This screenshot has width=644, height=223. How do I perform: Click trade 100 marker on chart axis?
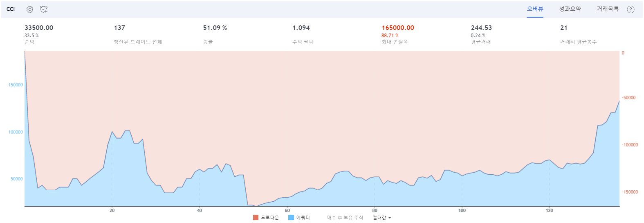coord(462,210)
